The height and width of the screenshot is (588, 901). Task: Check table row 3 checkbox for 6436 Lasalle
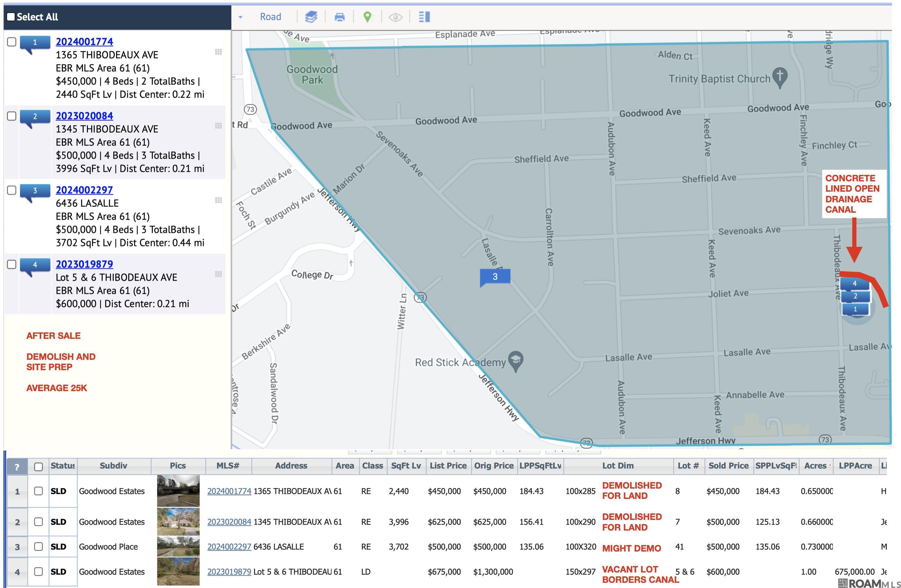click(38, 546)
